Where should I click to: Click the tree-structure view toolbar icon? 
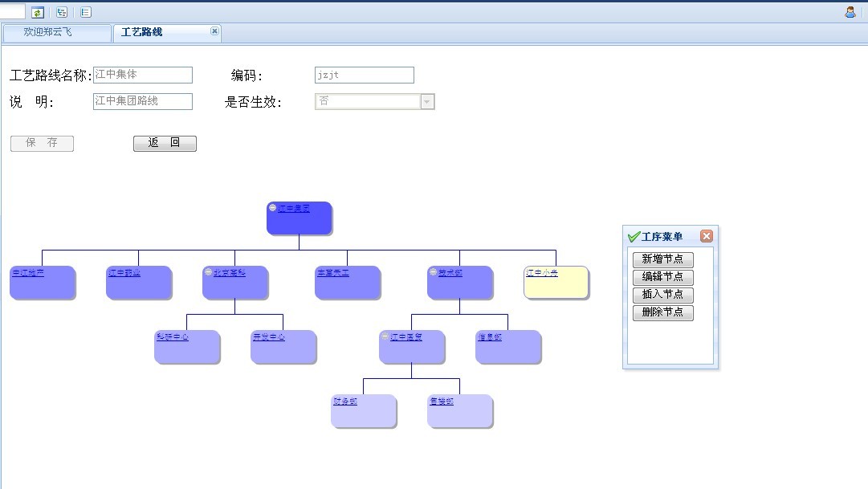click(62, 12)
